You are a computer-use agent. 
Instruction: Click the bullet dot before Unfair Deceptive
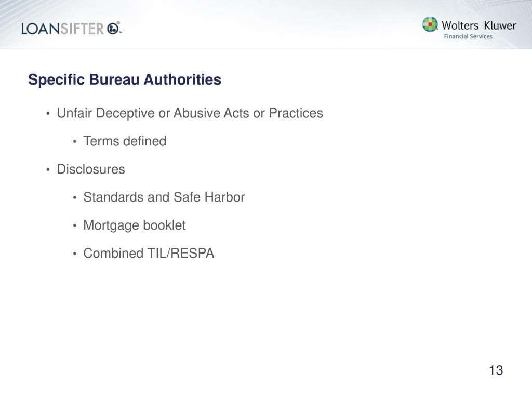[x=48, y=113]
